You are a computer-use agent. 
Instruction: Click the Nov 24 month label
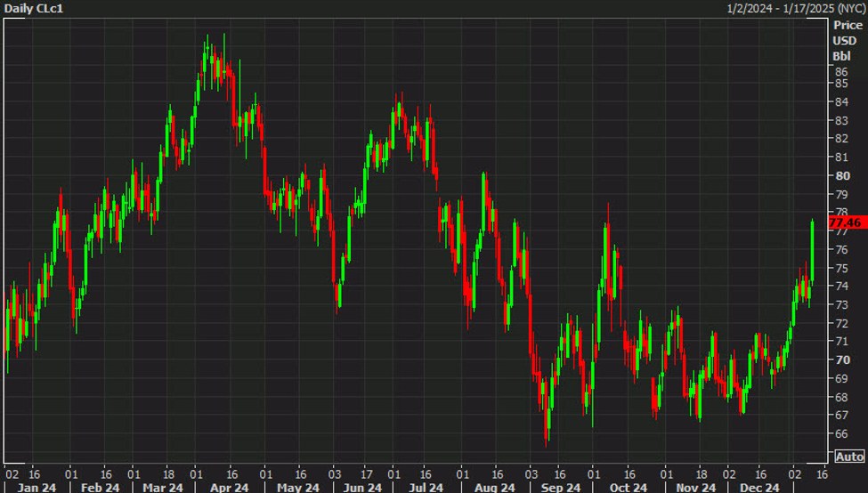[695, 487]
